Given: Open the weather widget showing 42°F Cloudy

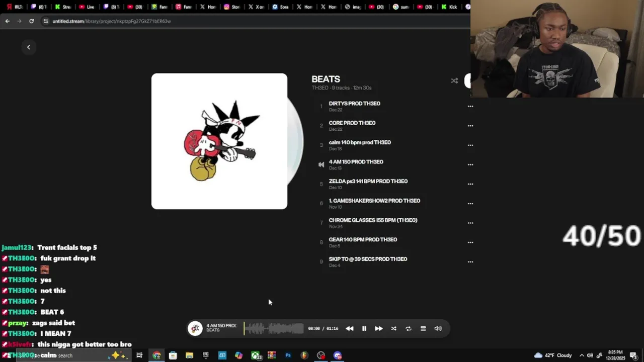Looking at the screenshot, I should pyautogui.click(x=553, y=355).
